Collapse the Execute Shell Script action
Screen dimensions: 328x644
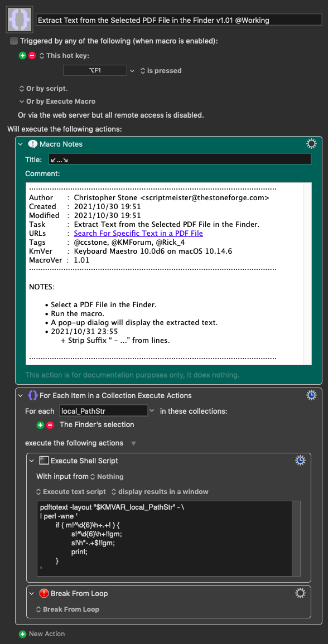(32, 461)
